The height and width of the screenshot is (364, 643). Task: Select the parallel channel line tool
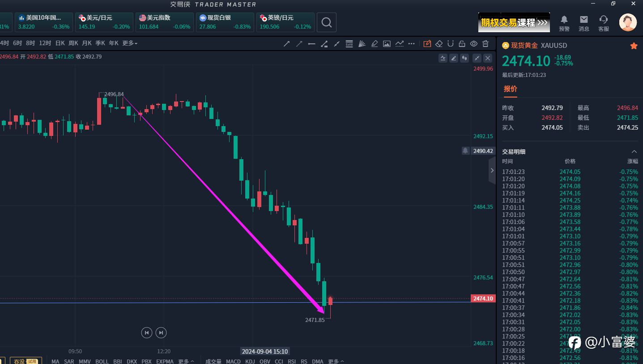pyautogui.click(x=337, y=43)
